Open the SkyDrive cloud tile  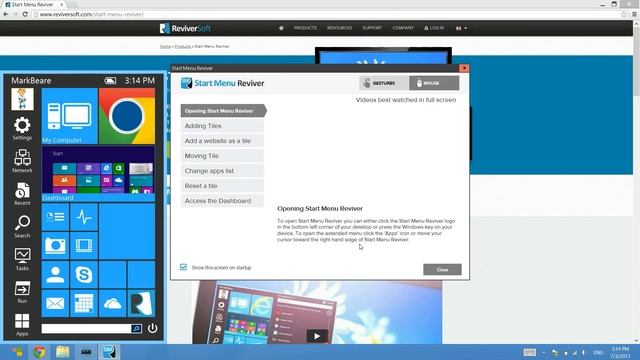(112, 303)
